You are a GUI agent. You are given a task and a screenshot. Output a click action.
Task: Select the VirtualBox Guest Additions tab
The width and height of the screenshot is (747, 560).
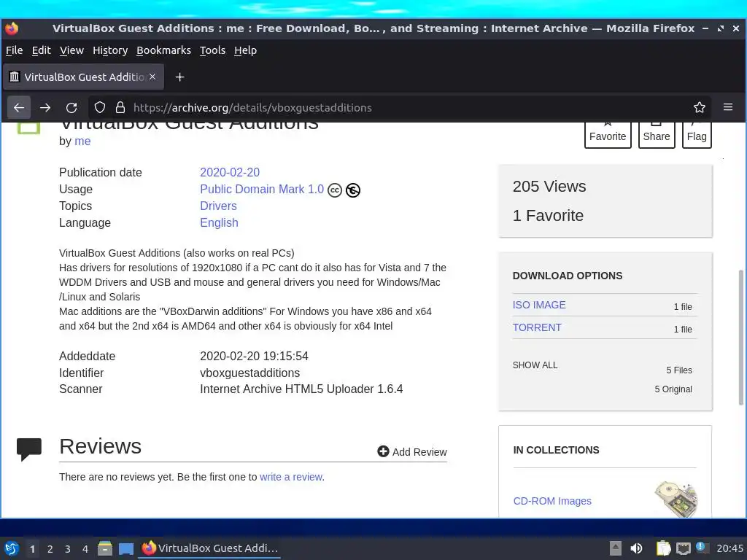pos(84,77)
